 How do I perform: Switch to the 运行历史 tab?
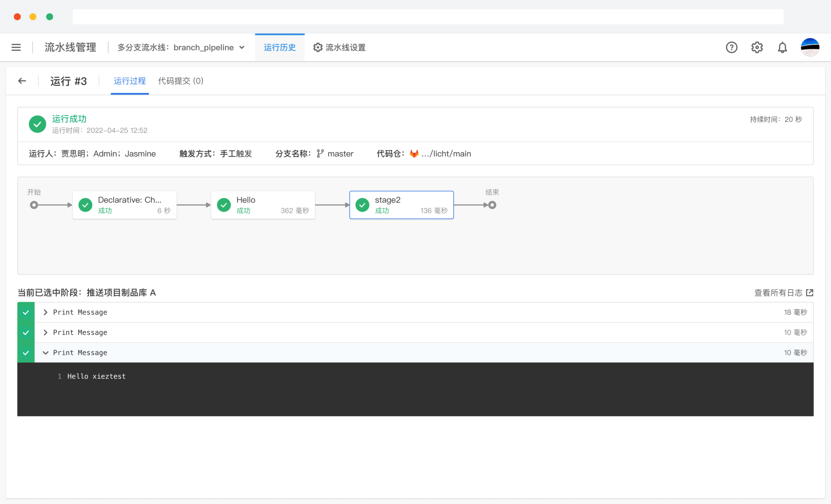pos(280,47)
